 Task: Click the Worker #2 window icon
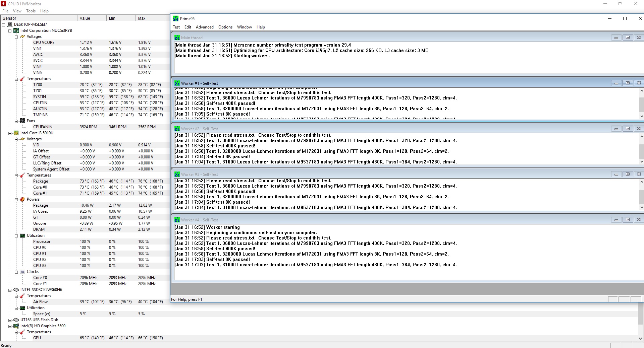click(x=177, y=129)
